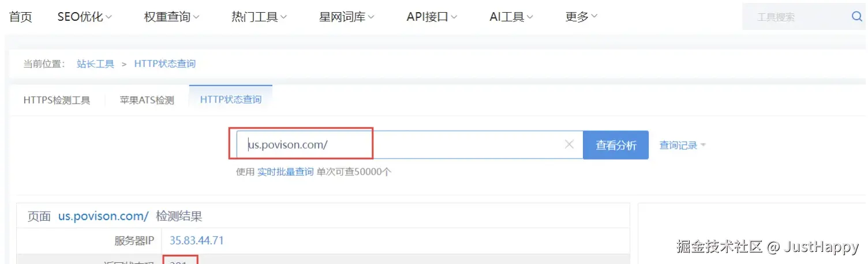This screenshot has height=264, width=868.
Task: Click the search magnifier icon
Action: click(856, 17)
